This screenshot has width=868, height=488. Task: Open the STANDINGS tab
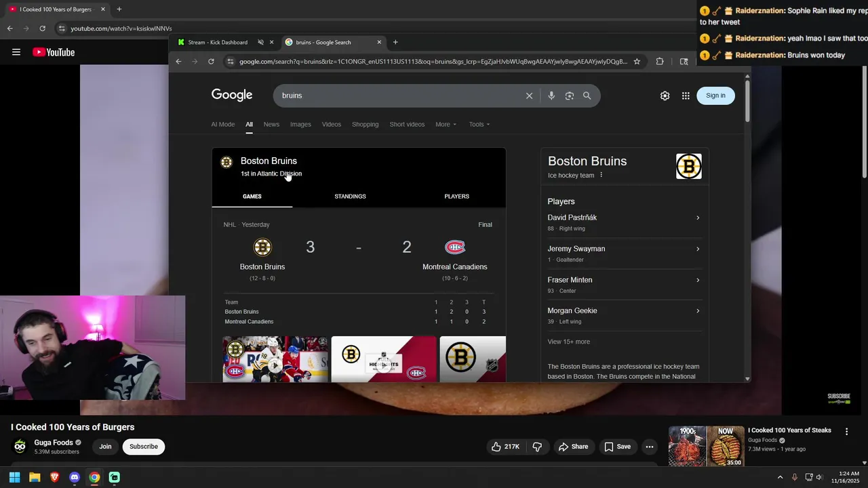(350, 197)
